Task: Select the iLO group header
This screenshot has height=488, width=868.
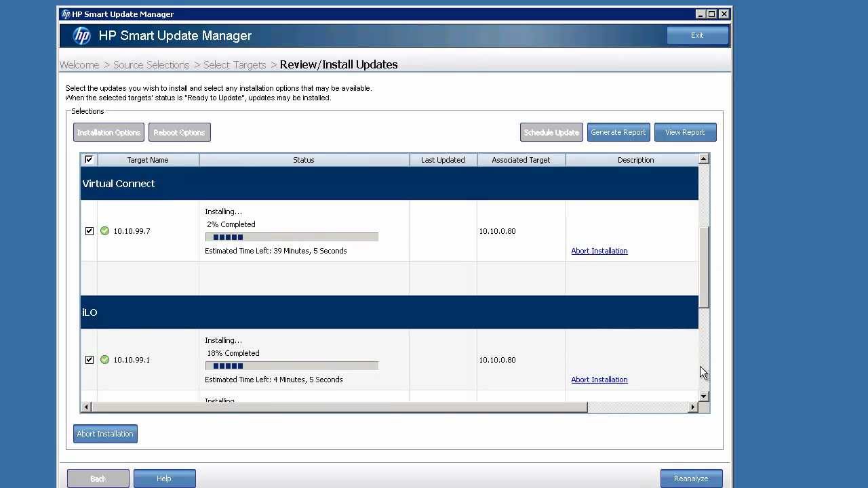Action: (x=389, y=312)
